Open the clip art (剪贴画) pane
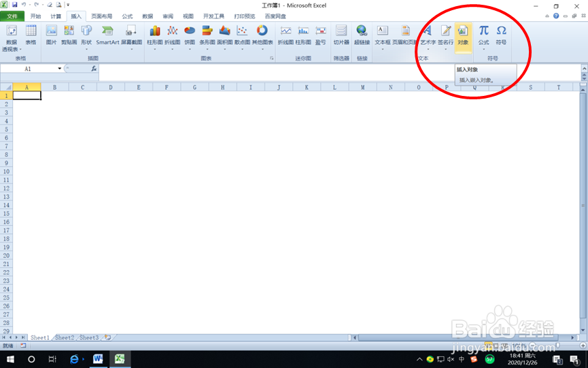Viewport: 588px width, 368px height. pos(69,35)
